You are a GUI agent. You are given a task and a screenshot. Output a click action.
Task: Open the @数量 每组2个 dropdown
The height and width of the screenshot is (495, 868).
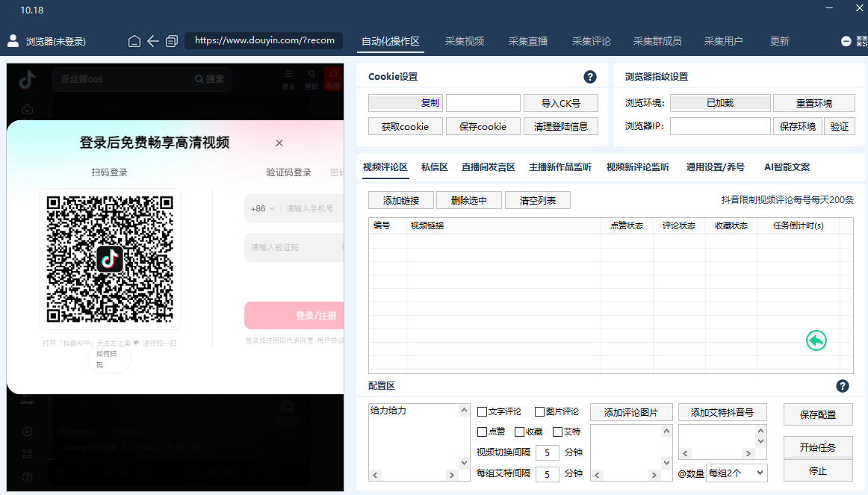coord(737,473)
